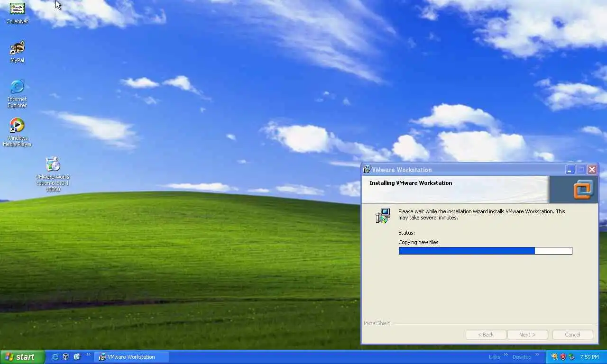Click the 'Installing VMware Workstation' heading
Image resolution: width=607 pixels, height=364 pixels.
411,183
